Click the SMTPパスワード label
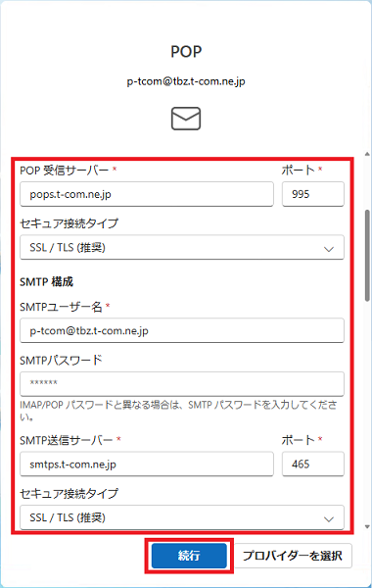The image size is (372, 588). [x=61, y=360]
